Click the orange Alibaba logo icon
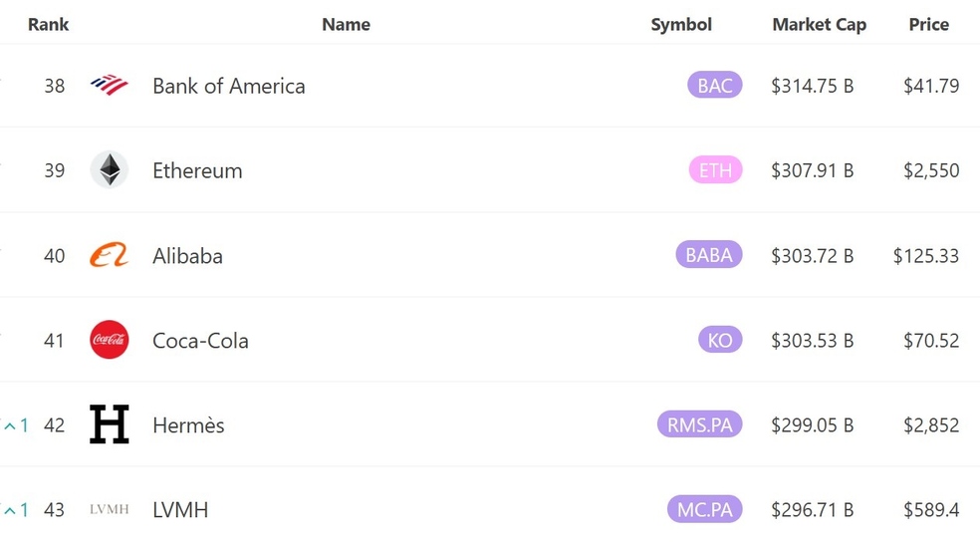This screenshot has height=552, width=980. click(110, 254)
